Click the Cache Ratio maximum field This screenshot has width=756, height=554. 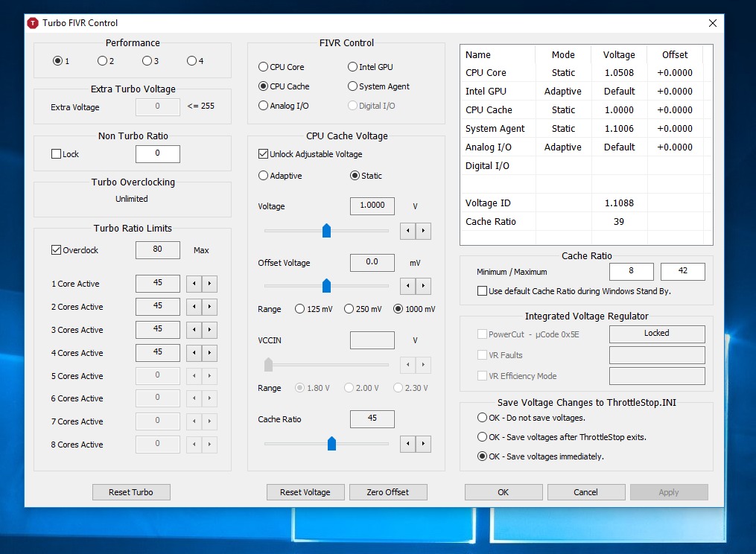682,272
